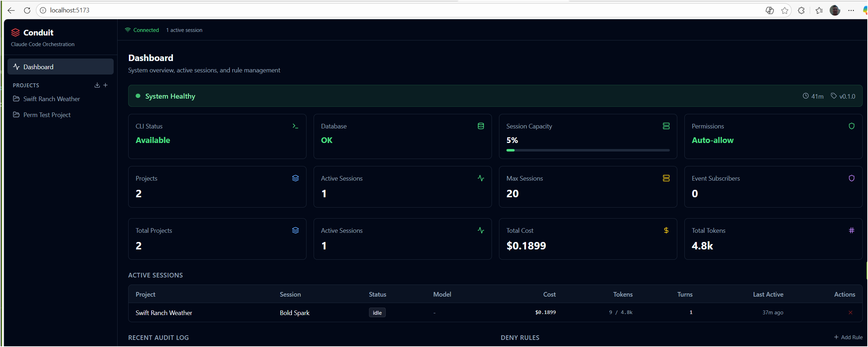
Task: Add a new project with plus icon
Action: [105, 85]
